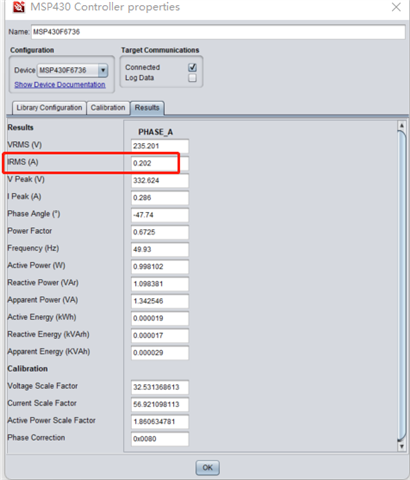The width and height of the screenshot is (410, 480).
Task: Open the Device dropdown arrow
Action: point(103,70)
